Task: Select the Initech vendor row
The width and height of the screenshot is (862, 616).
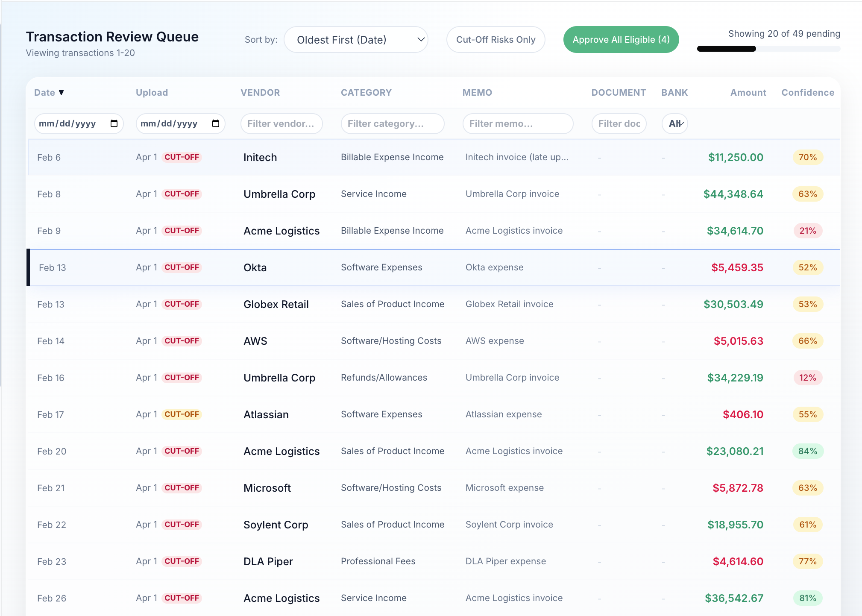Action: coord(434,157)
